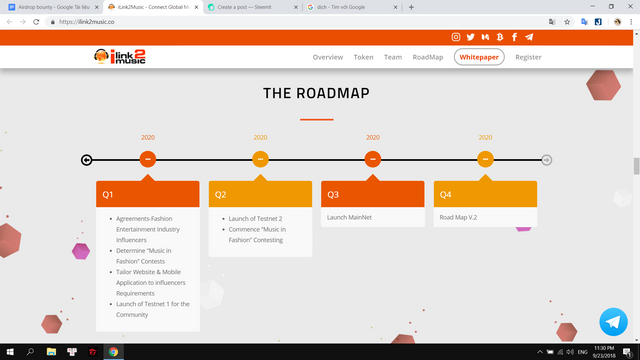Open File Explorer from taskbar
The height and width of the screenshot is (360, 640).
point(51,352)
